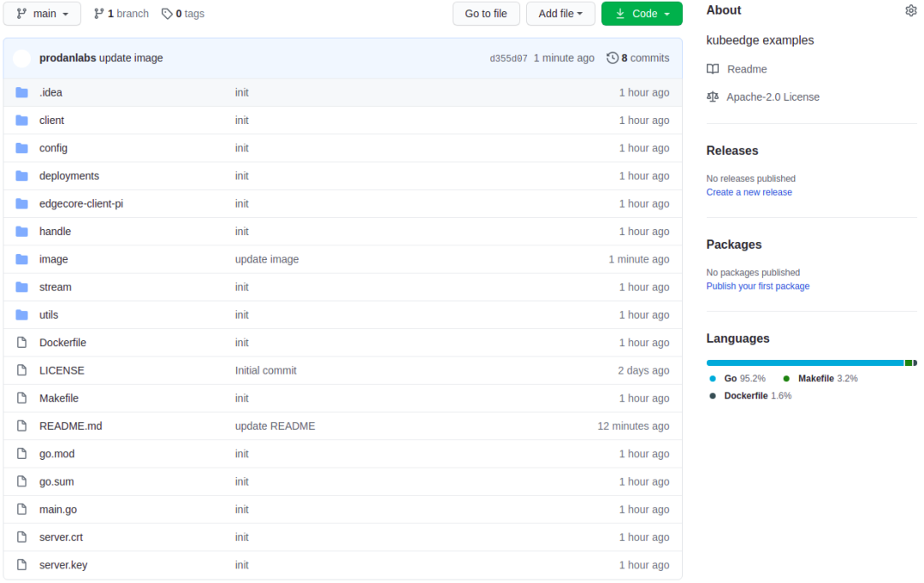Open the main branch dropdown
The height and width of the screenshot is (583, 924).
point(42,14)
